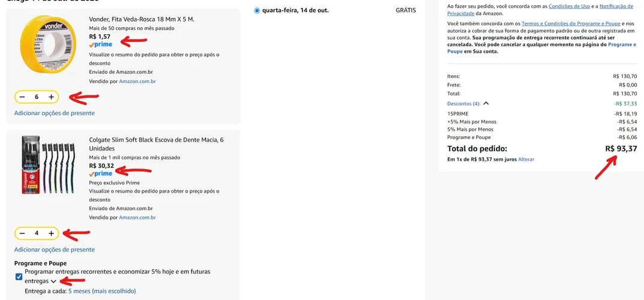Click the Itens total R$ 130,70 row
This screenshot has width=644, height=300.
[542, 76]
